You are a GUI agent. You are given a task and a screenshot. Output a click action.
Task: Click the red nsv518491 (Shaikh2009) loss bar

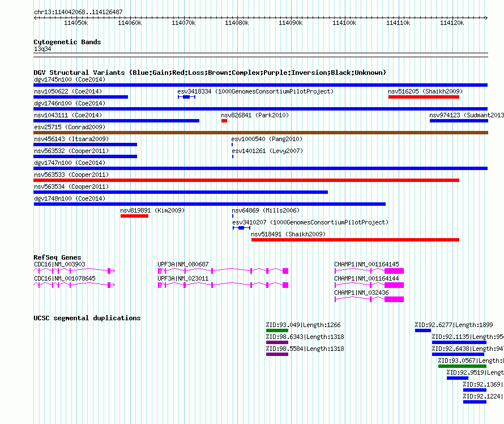355,240
